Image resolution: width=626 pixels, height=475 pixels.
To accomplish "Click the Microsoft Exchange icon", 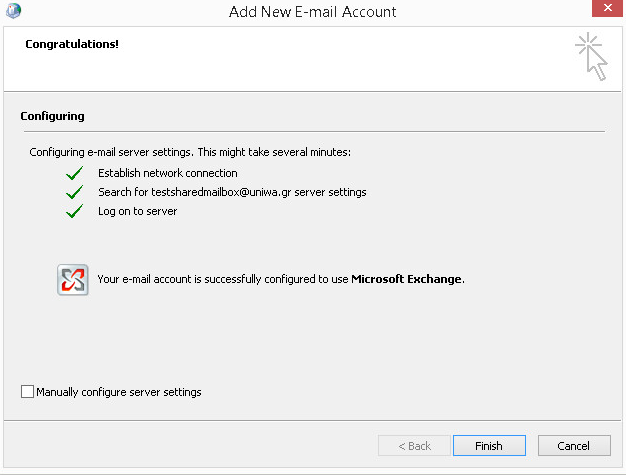I will pyautogui.click(x=73, y=279).
